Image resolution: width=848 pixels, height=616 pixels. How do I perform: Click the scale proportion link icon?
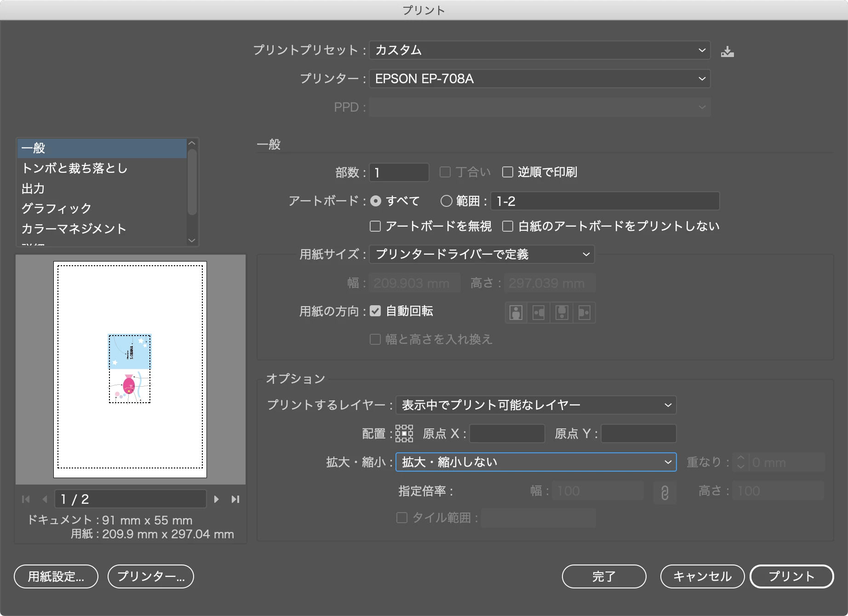click(665, 492)
